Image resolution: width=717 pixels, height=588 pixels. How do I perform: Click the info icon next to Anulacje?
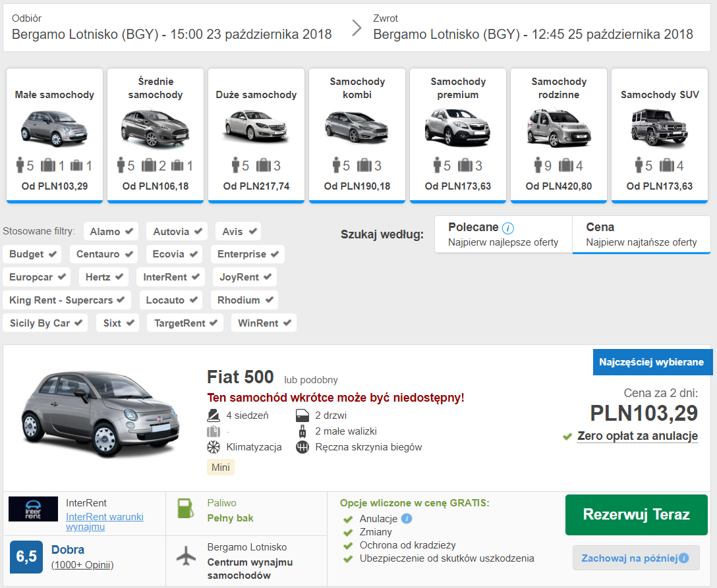pyautogui.click(x=406, y=519)
